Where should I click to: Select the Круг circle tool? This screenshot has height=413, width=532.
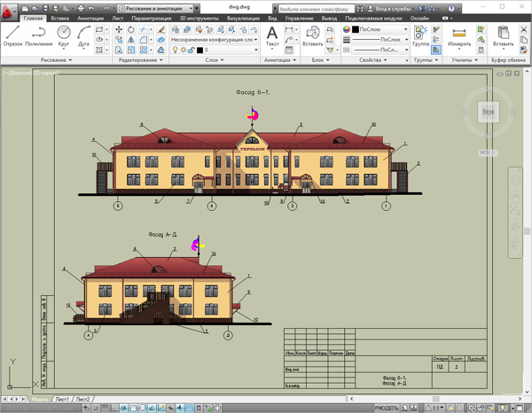[64, 36]
